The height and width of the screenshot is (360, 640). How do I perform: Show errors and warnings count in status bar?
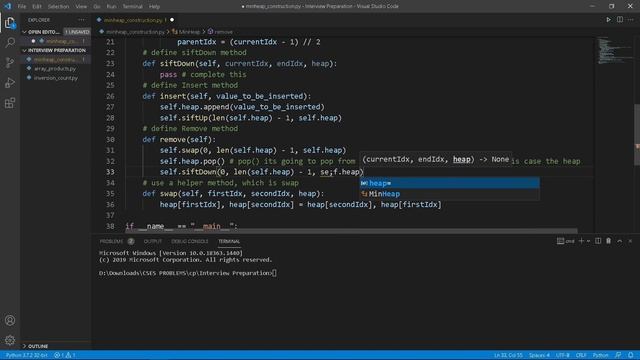click(64, 355)
